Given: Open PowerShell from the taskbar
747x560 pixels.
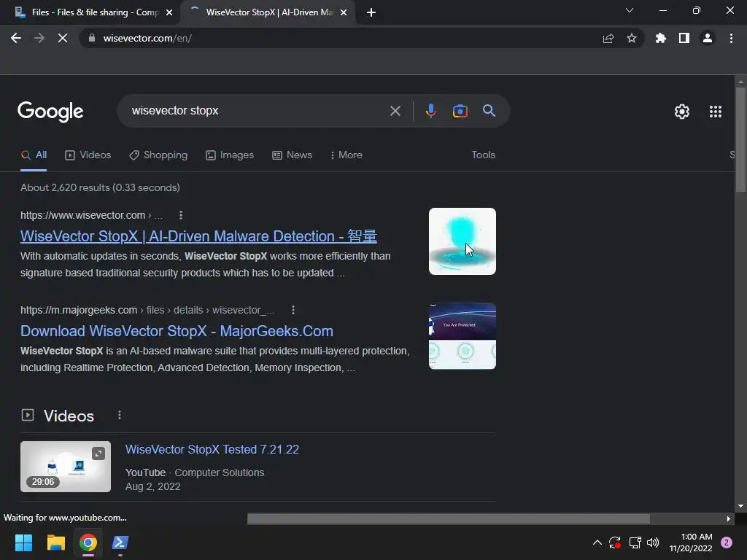Looking at the screenshot, I should tap(120, 542).
